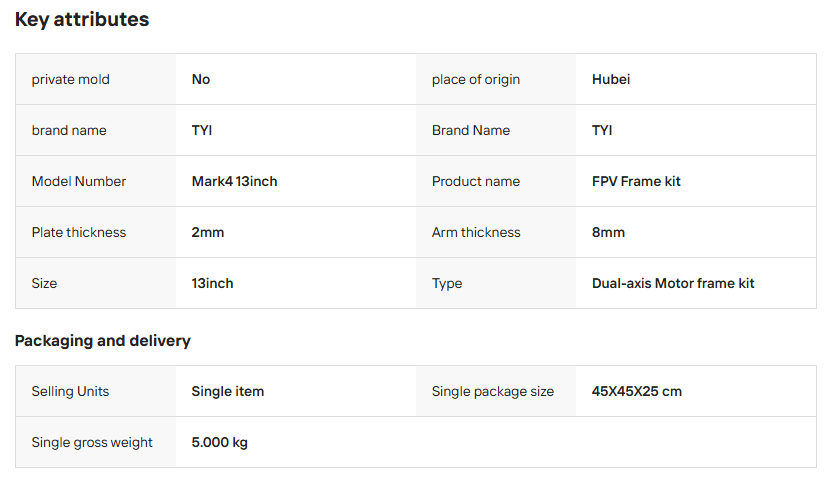Select the "Hubei" origin value
This screenshot has width=830, height=491.
click(x=611, y=80)
